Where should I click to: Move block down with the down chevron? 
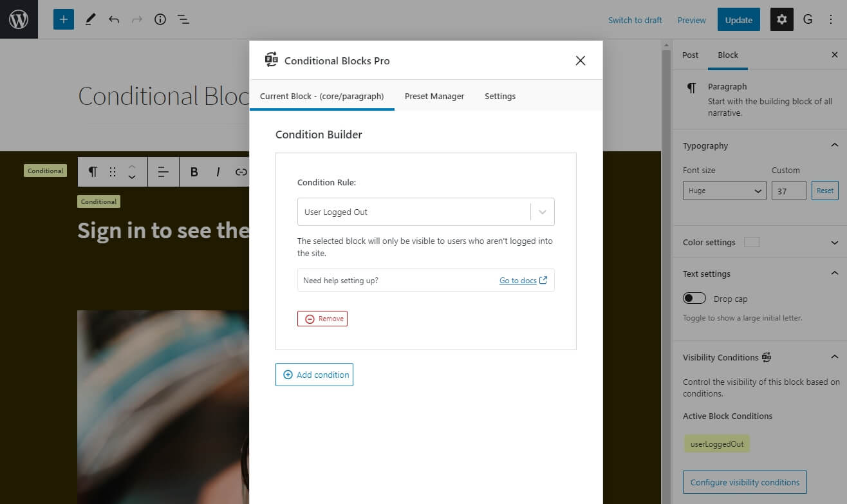point(132,177)
